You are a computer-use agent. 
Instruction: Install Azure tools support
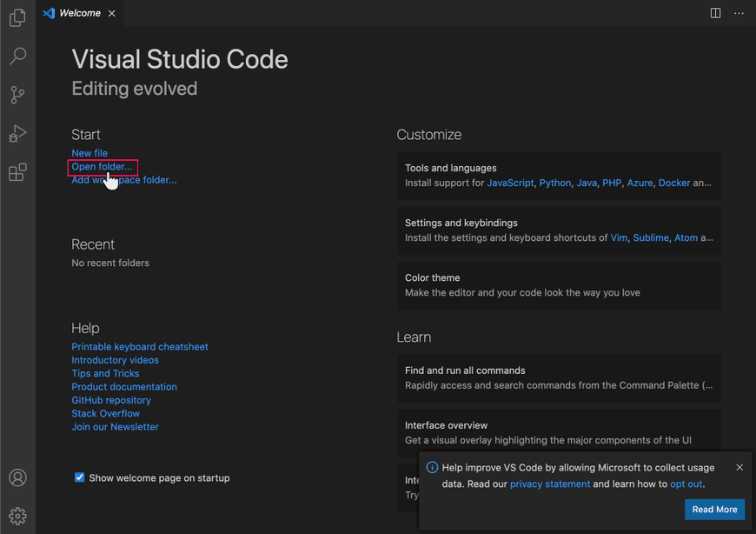click(x=640, y=183)
